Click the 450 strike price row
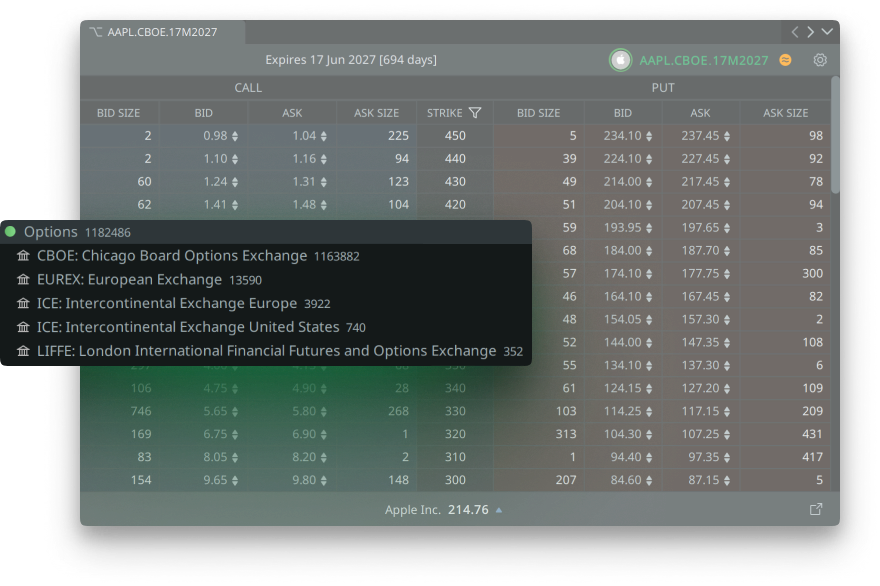The height and width of the screenshot is (586, 880). (455, 136)
